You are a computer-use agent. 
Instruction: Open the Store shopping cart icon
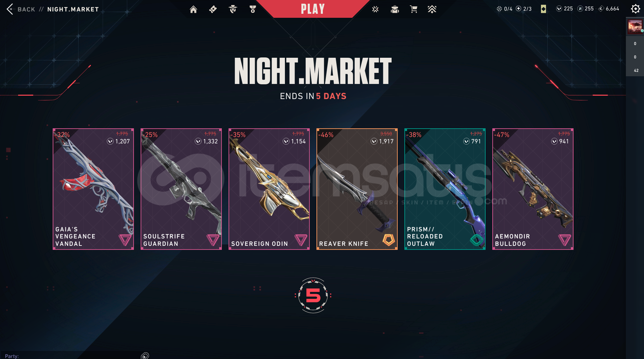point(414,9)
